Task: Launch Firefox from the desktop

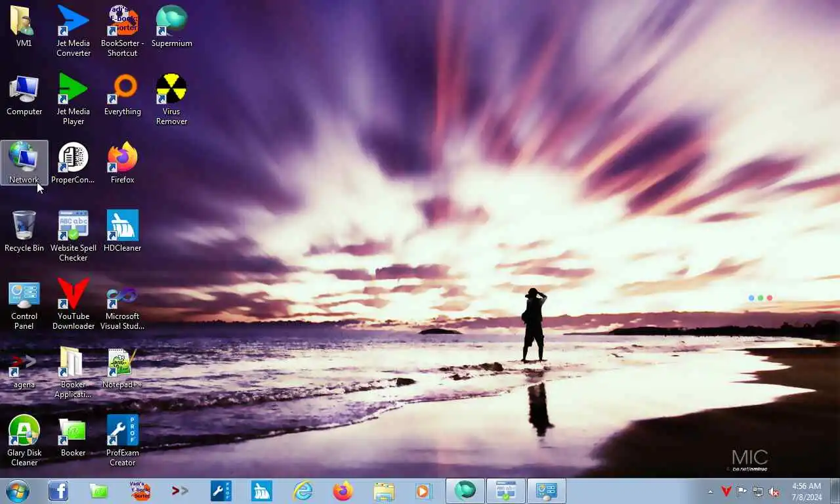Action: [123, 163]
